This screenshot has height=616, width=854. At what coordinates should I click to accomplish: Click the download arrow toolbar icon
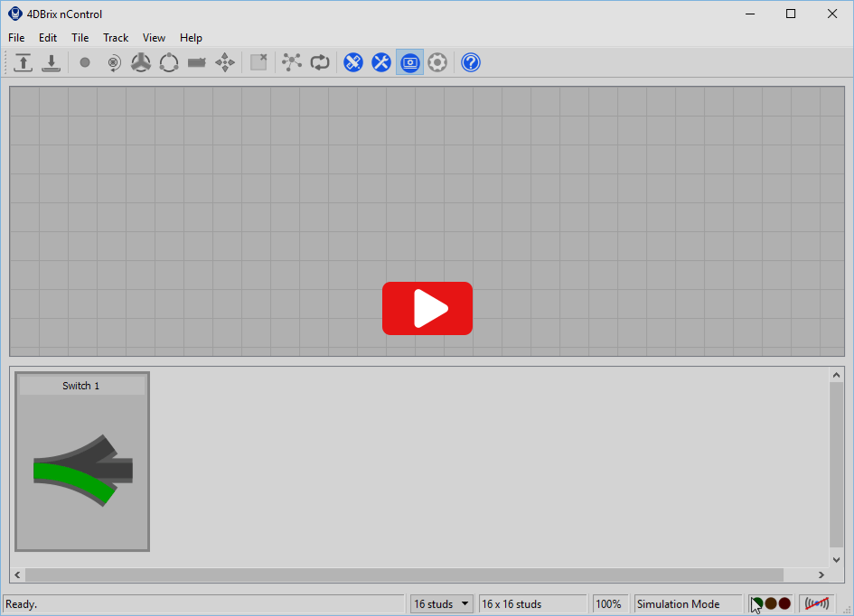pos(52,62)
